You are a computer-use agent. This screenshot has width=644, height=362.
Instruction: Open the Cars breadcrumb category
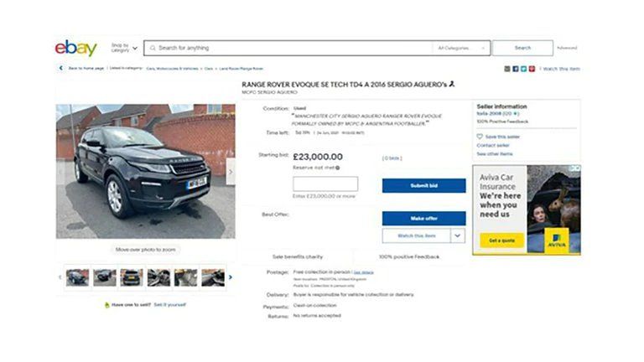pyautogui.click(x=209, y=69)
